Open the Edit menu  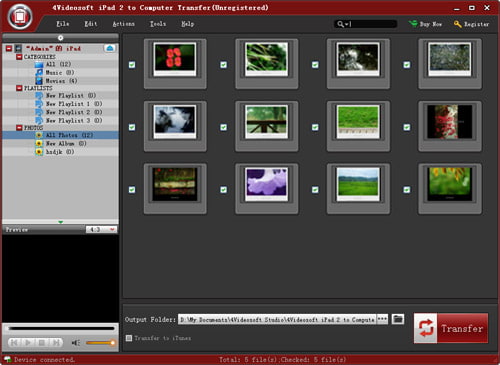(x=91, y=24)
